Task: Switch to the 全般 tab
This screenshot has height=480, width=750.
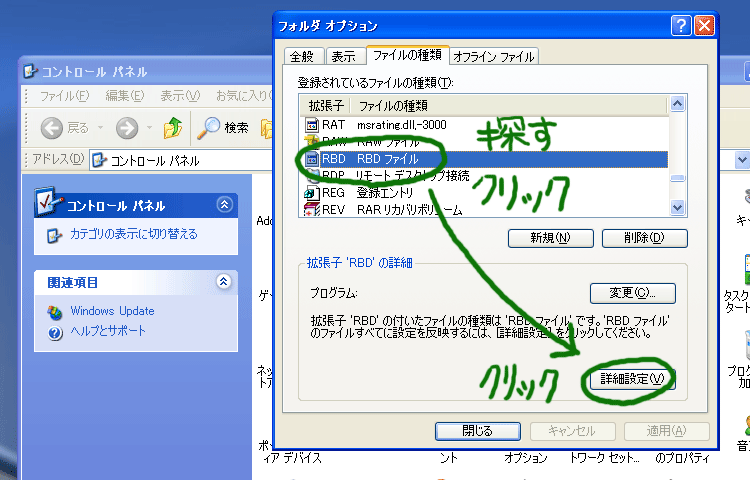Action: pos(304,57)
